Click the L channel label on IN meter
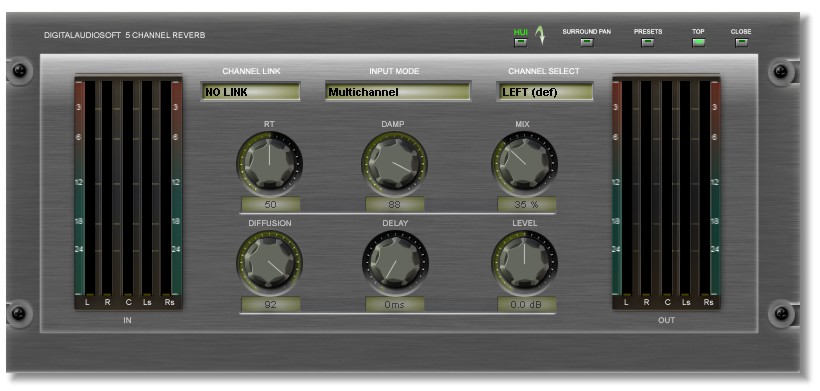This screenshot has width=820, height=391. pyautogui.click(x=87, y=302)
